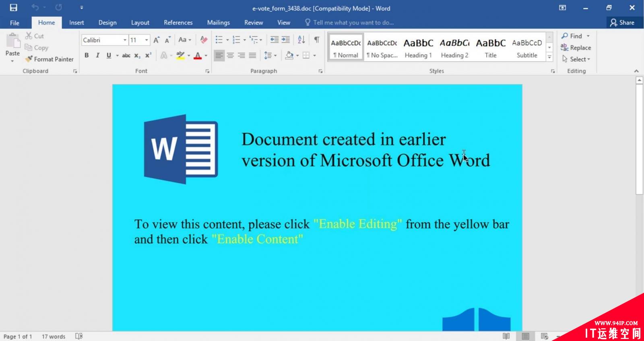Open Ribbon Display Options icon
The height and width of the screenshot is (341, 644).
[563, 8]
